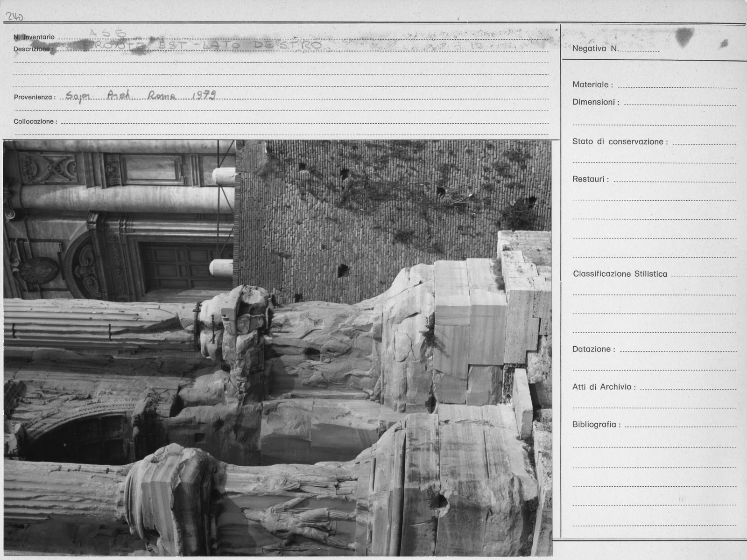Image resolution: width=747 pixels, height=560 pixels.
Task: Click the 'Atti di Archivio :' label
Action: click(x=604, y=387)
